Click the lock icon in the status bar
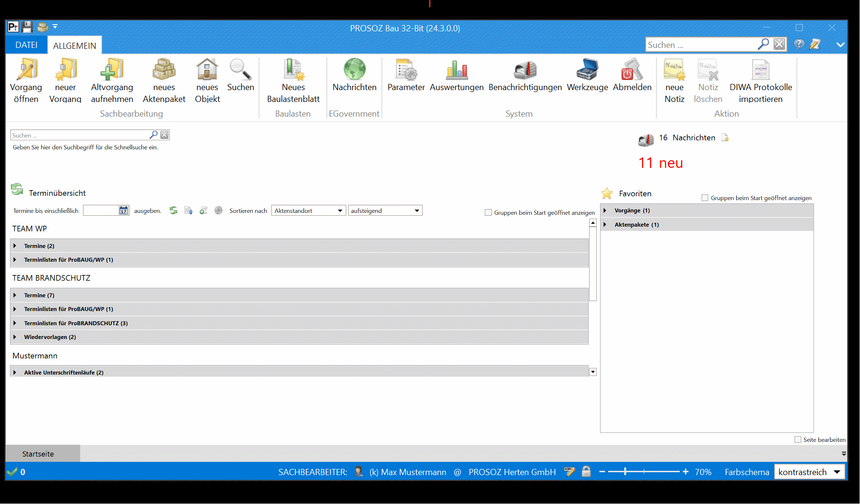Viewport: 860px width, 504px height. pos(586,471)
